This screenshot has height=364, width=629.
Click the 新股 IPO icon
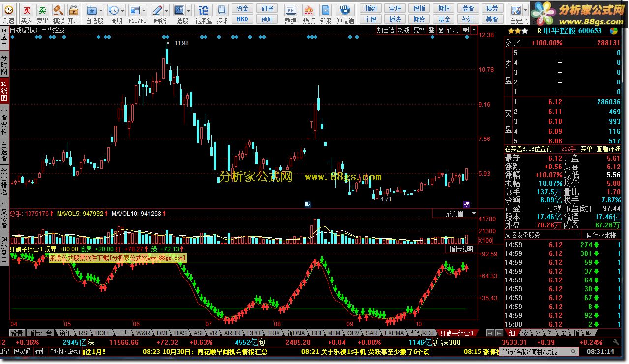point(326,10)
